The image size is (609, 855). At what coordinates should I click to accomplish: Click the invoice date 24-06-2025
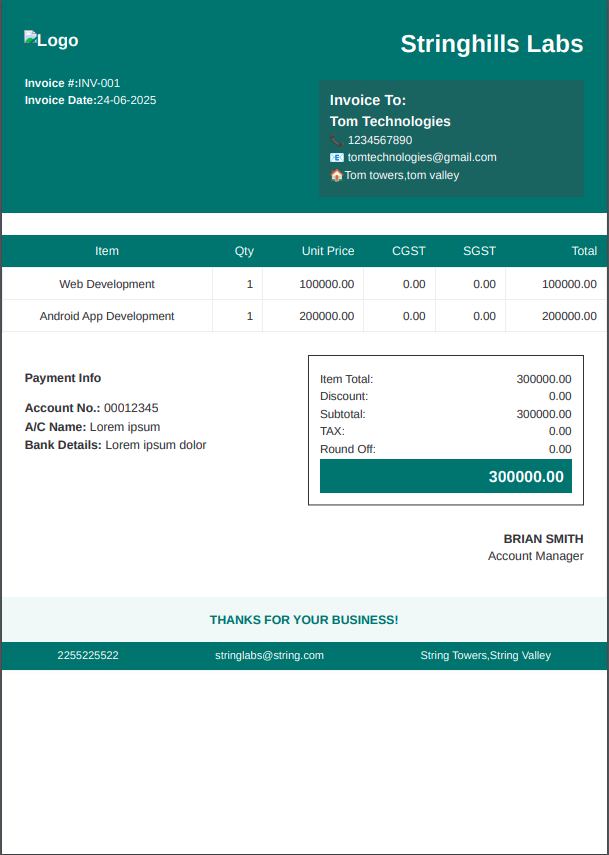pos(126,100)
